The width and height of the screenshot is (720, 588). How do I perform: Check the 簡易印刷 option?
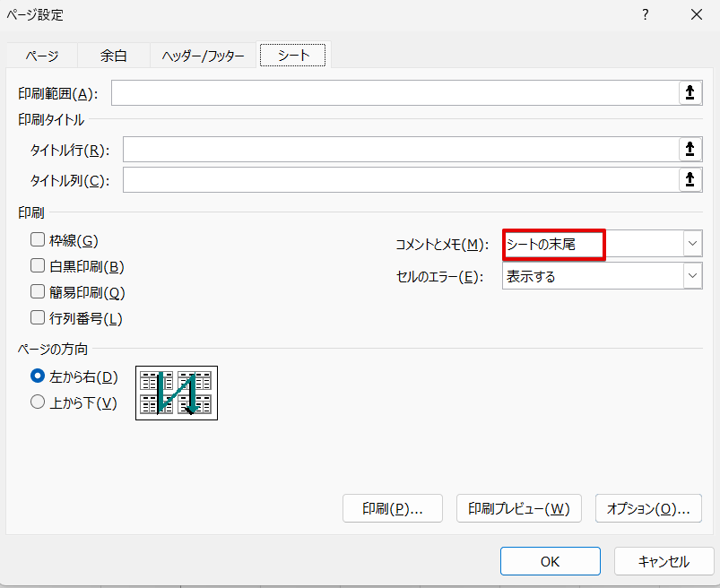38,292
